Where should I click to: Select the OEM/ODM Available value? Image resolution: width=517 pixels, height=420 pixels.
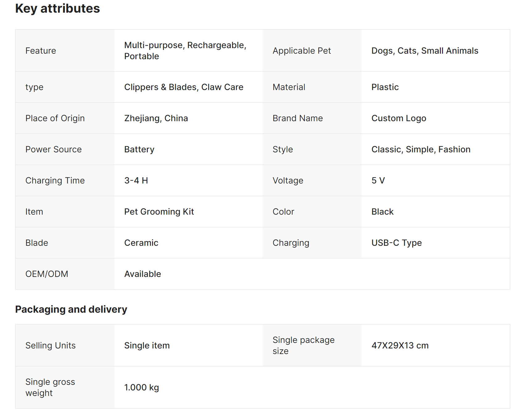tap(143, 274)
